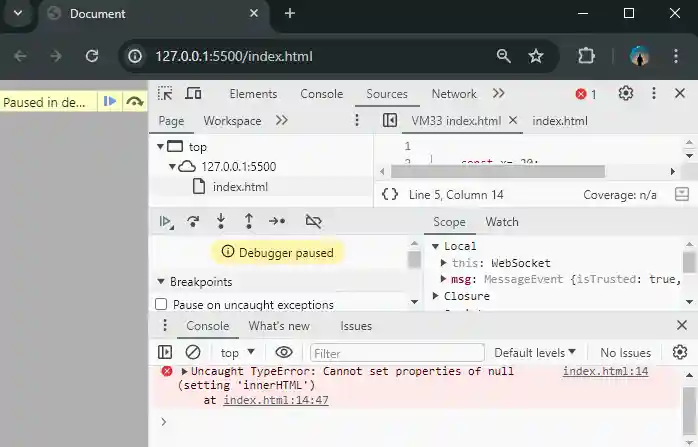The image size is (698, 447).
Task: Open drawer three-dot menu beside Console tab
Action: (x=165, y=325)
